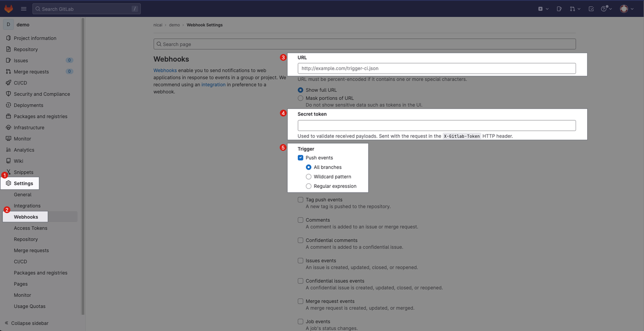Open the Analytics section
The image size is (644, 331).
[24, 150]
